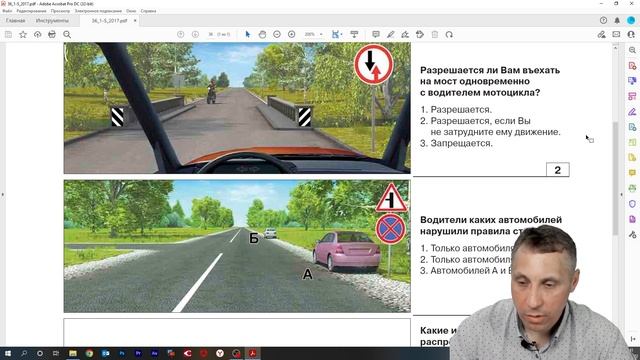The image size is (640, 360).
Task: Open the blue shield Protect tool in right pane
Action: point(632,204)
